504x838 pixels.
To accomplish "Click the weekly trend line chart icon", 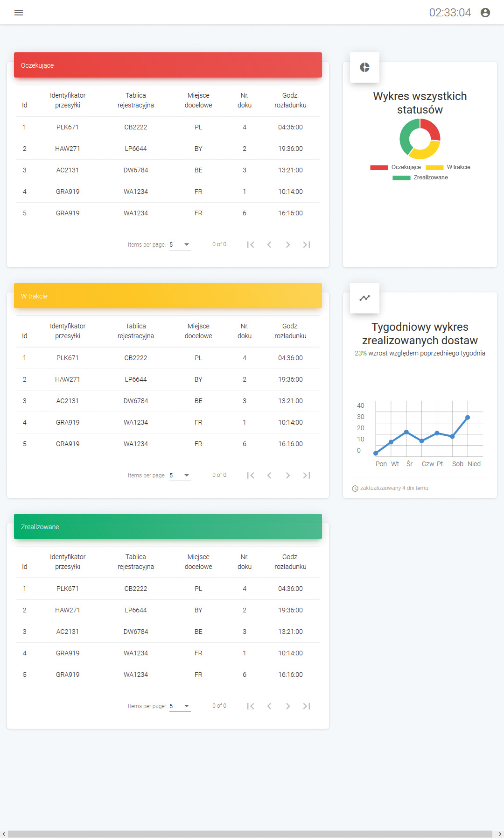I will 364,298.
